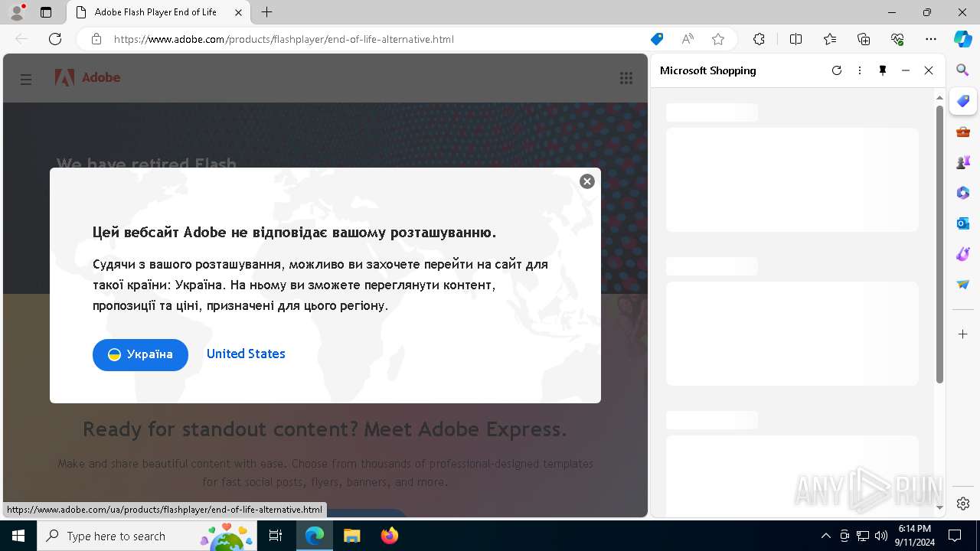
Task: Open Edge Settings and more menu
Action: pyautogui.click(x=931, y=39)
